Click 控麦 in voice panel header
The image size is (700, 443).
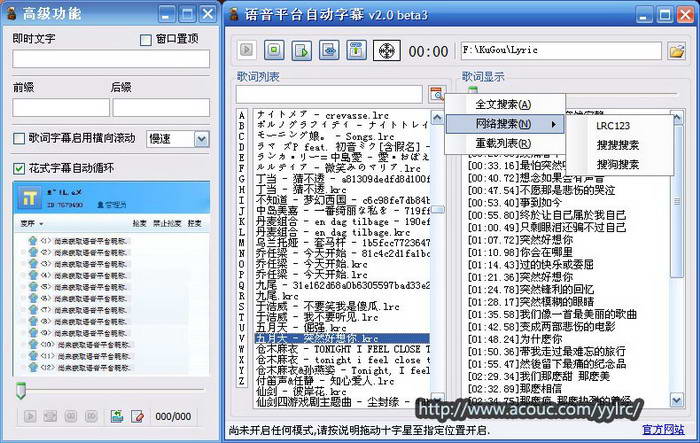[x=195, y=223]
